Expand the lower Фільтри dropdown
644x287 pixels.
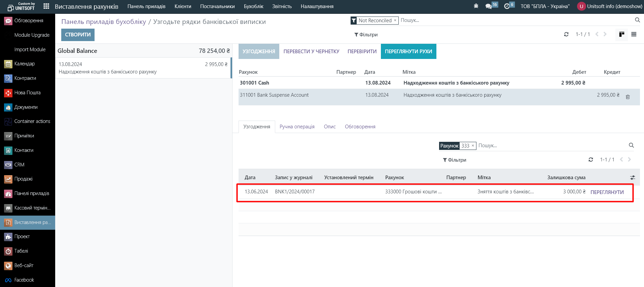(x=454, y=160)
